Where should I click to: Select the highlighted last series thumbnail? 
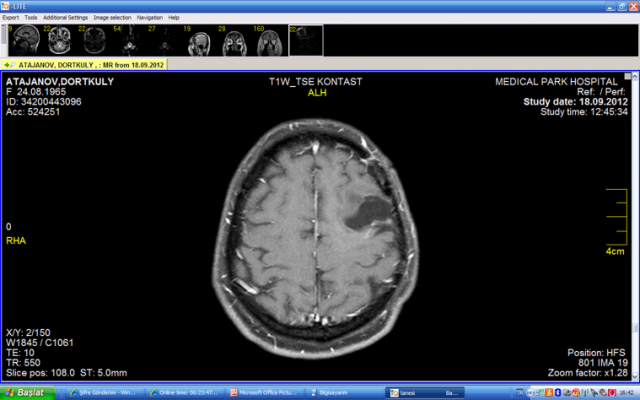(306, 40)
